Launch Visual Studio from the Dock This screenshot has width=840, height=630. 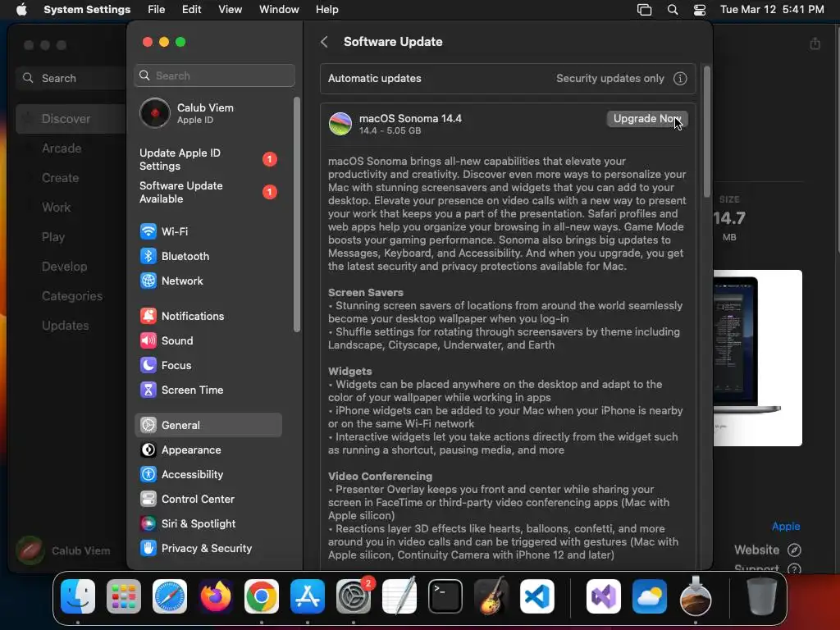point(604,596)
